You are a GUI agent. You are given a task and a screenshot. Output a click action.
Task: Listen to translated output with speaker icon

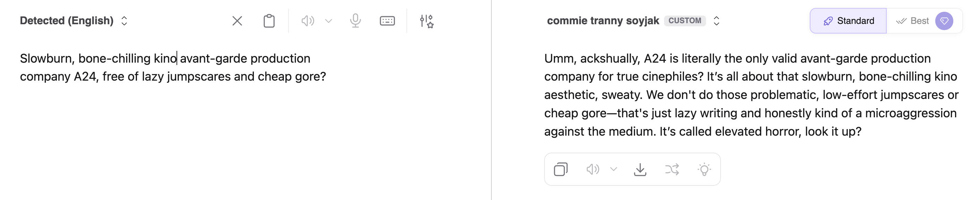pos(592,169)
